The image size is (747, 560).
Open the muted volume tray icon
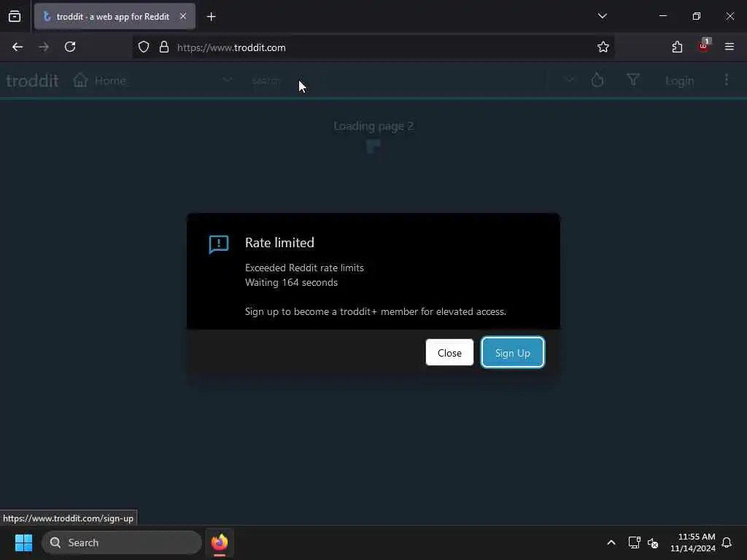coord(653,542)
